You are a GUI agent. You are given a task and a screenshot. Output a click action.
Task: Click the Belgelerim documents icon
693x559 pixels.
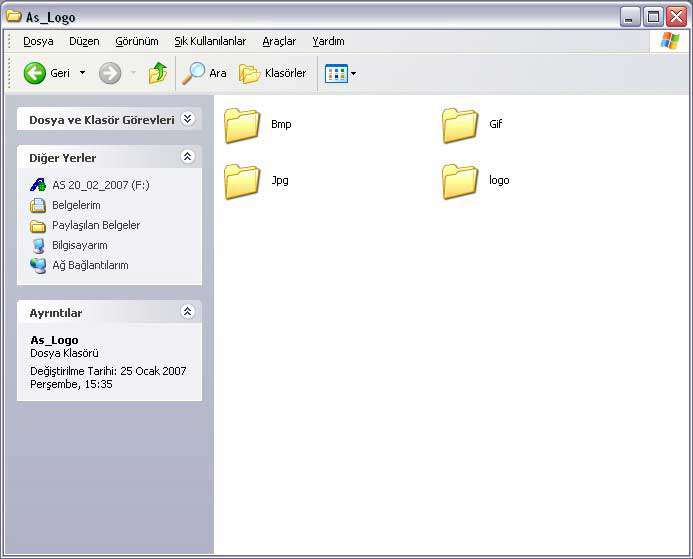point(38,205)
